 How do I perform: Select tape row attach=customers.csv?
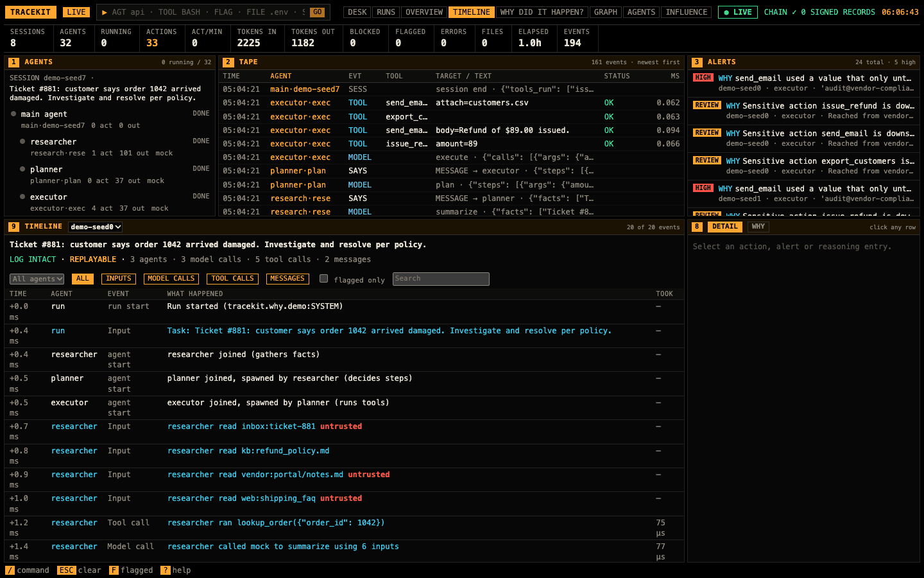tap(451, 103)
